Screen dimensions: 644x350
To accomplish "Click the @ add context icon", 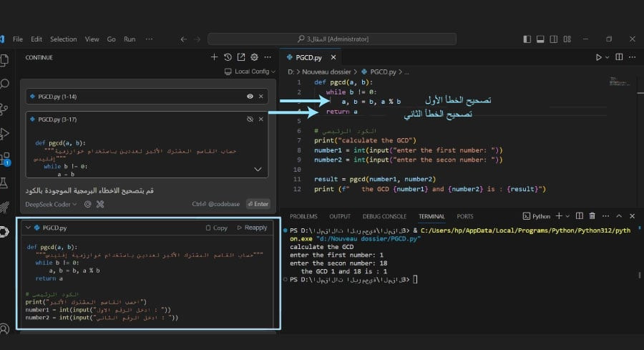I will 87,204.
